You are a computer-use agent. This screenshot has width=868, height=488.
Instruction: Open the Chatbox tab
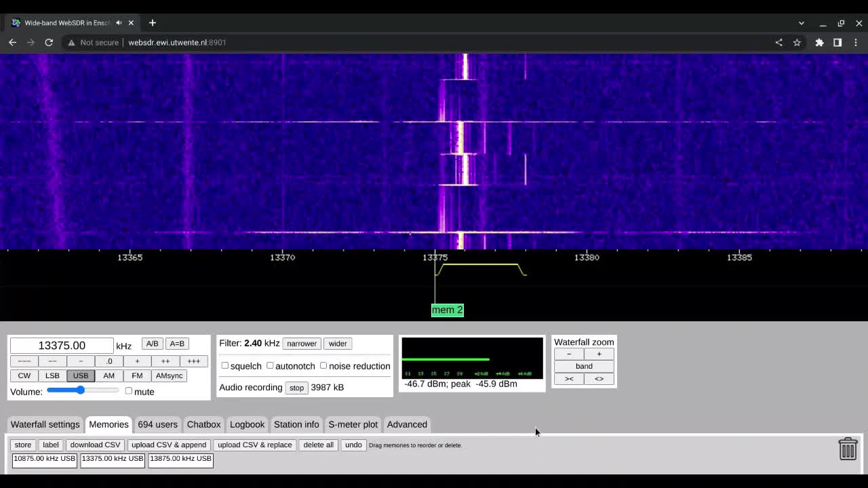(x=203, y=424)
